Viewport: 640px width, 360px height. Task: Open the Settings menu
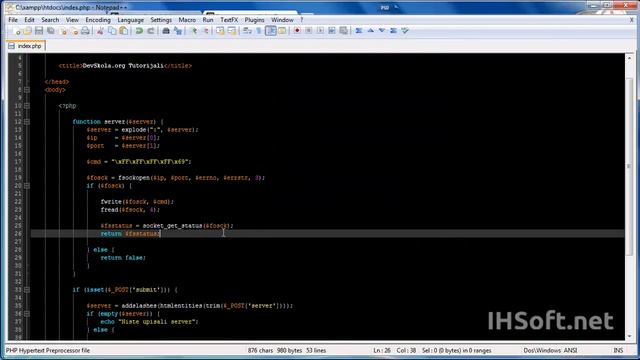[x=161, y=20]
